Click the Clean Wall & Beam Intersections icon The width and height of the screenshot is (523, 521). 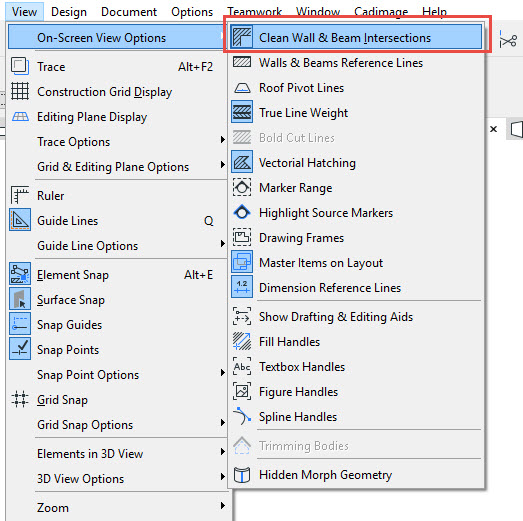(x=242, y=37)
